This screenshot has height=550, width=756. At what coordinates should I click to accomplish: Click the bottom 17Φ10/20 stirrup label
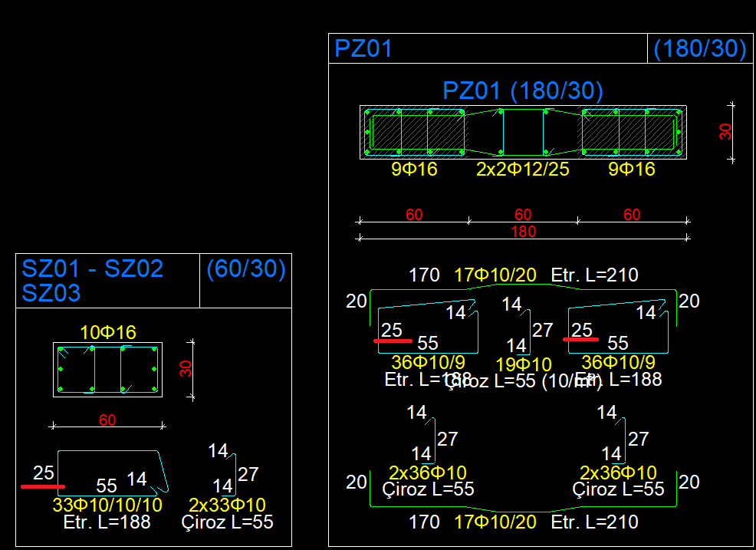click(495, 522)
